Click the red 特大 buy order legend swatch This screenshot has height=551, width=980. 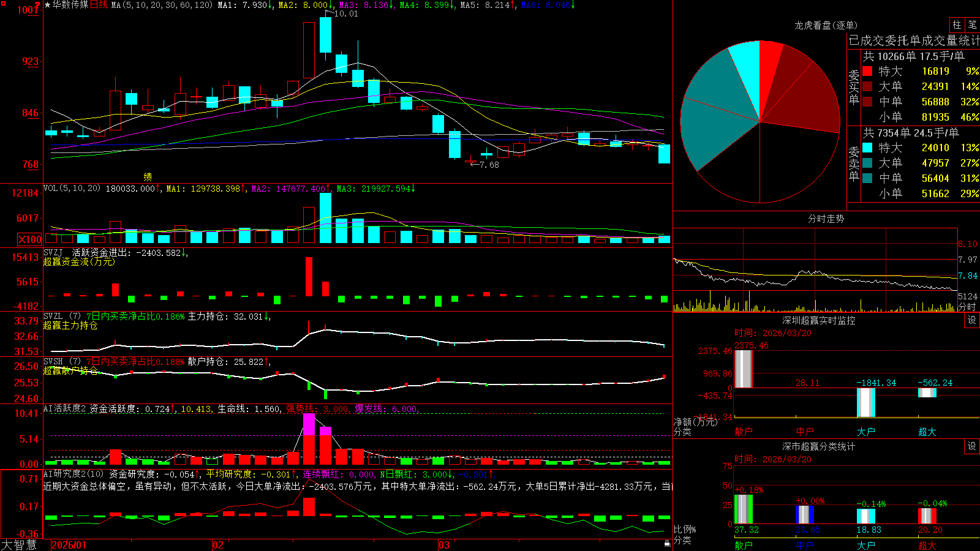(x=867, y=71)
